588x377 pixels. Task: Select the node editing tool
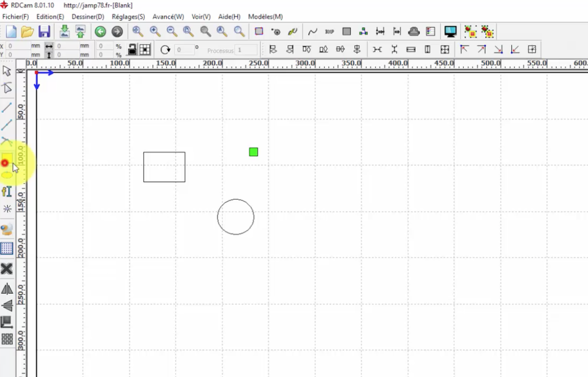click(x=7, y=88)
